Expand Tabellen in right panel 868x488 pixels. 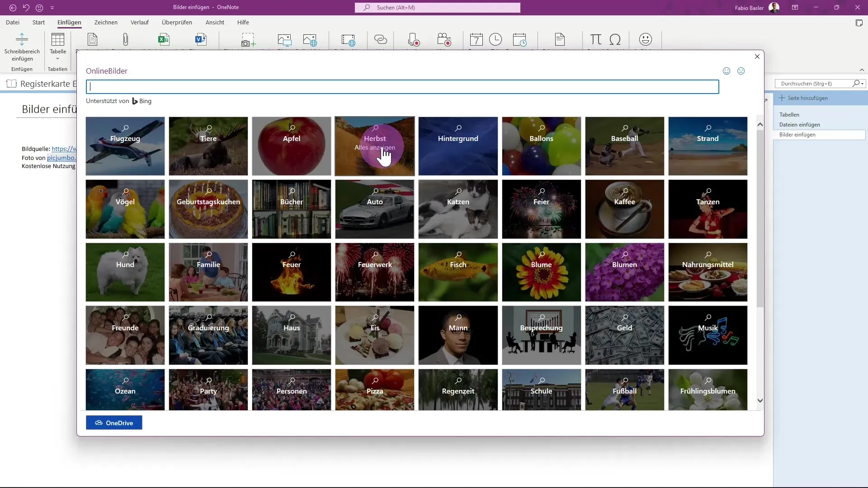pos(789,114)
